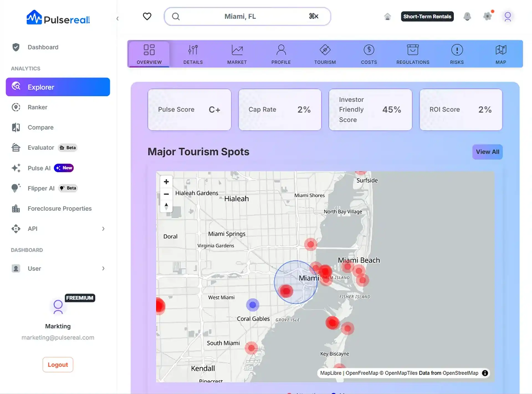This screenshot has height=394, width=532.
Task: Click the Investor Friendly Score card
Action: (370, 110)
